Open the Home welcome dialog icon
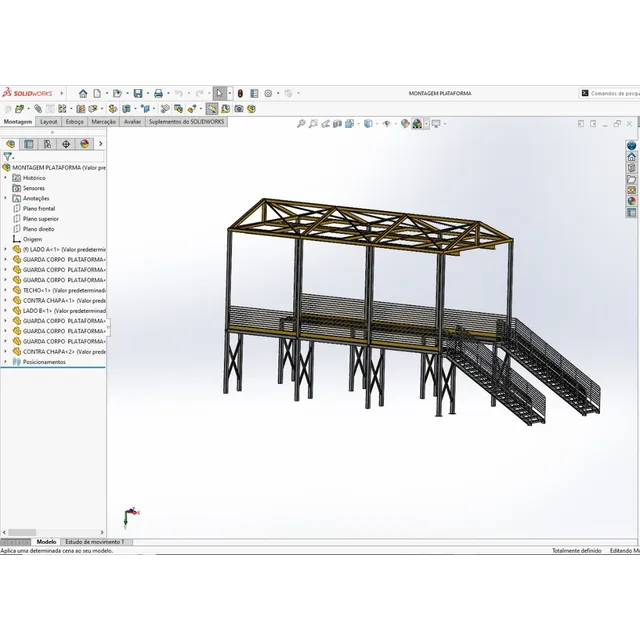Screen dimensions: 640x640 click(x=83, y=93)
